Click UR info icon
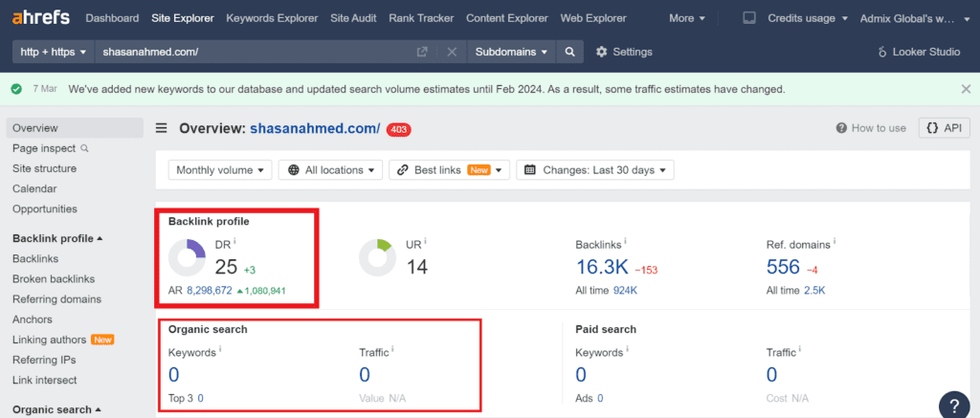This screenshot has width=980, height=418. 425,241
